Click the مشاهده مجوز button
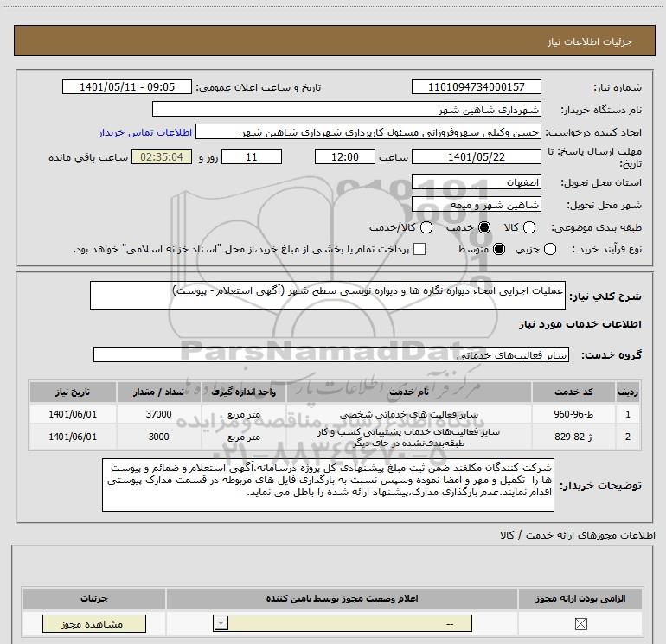The image size is (666, 644). click(x=94, y=623)
